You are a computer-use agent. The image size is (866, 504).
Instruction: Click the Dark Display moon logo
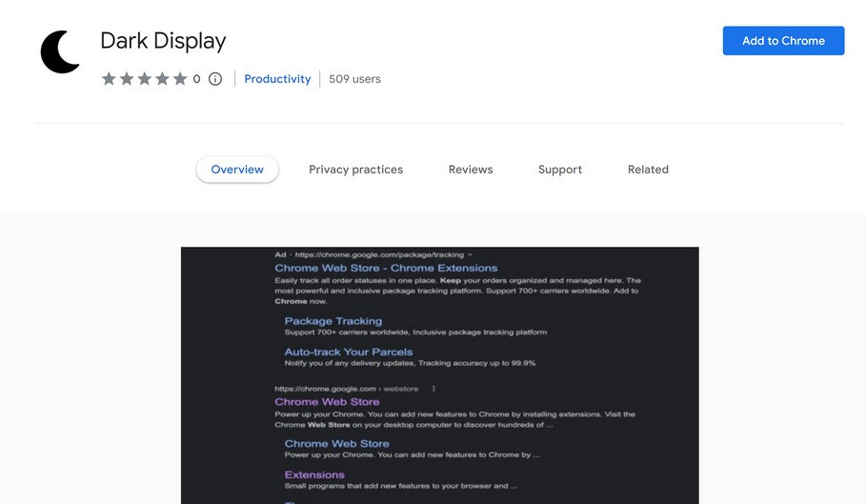[60, 51]
